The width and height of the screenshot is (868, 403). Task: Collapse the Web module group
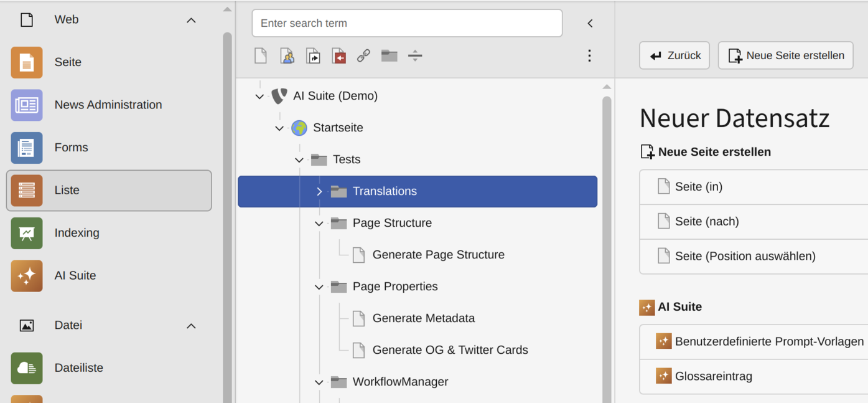(191, 21)
